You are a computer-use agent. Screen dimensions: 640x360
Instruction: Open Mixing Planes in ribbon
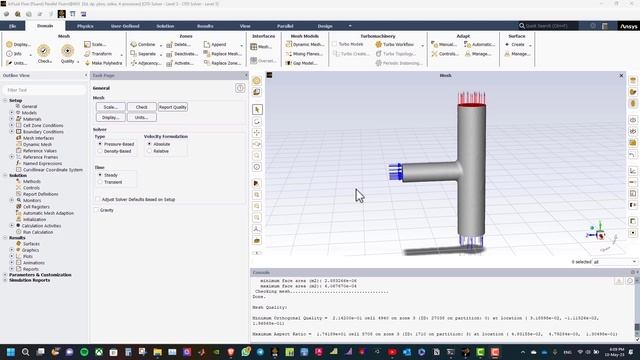point(305,54)
